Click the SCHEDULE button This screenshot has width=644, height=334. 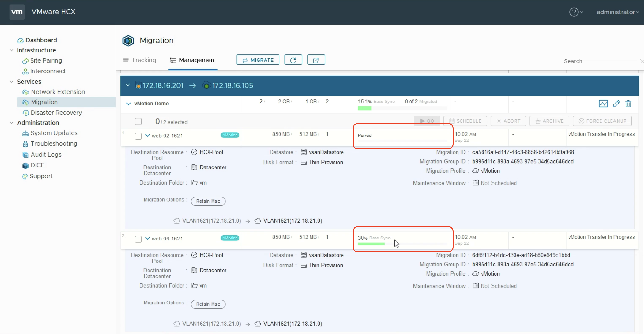point(465,121)
